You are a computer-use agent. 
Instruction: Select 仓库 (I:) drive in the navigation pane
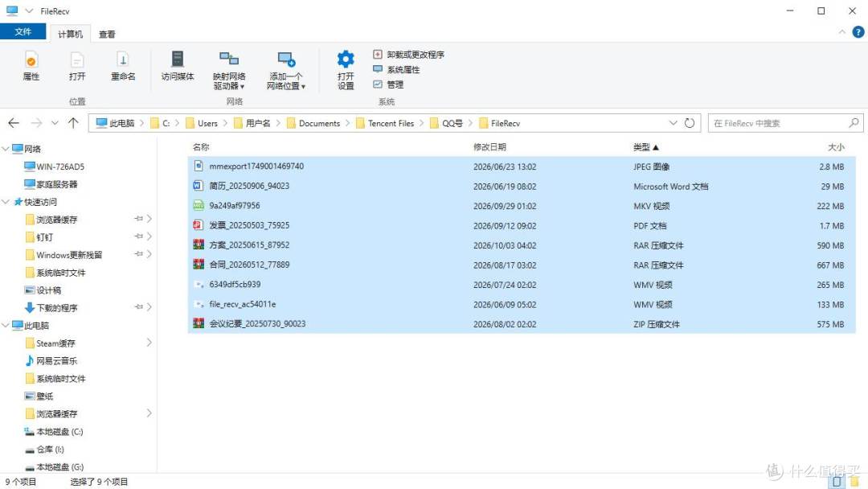45,449
